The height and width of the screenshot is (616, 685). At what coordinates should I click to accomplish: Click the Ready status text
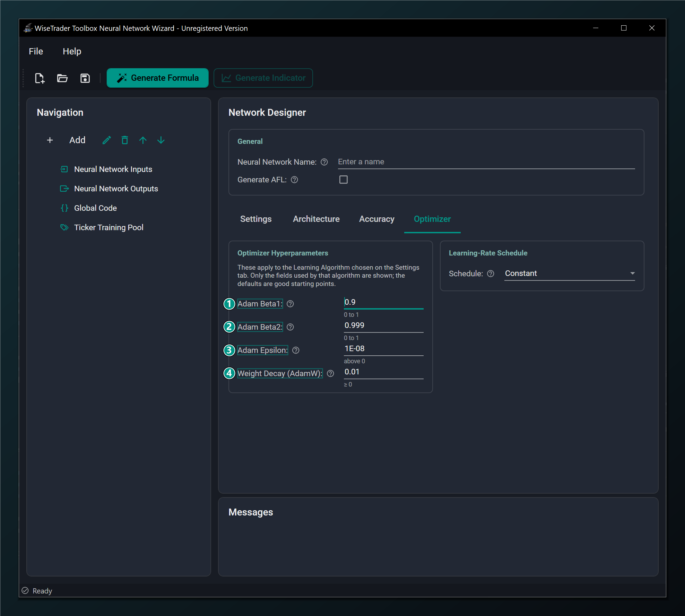42,591
